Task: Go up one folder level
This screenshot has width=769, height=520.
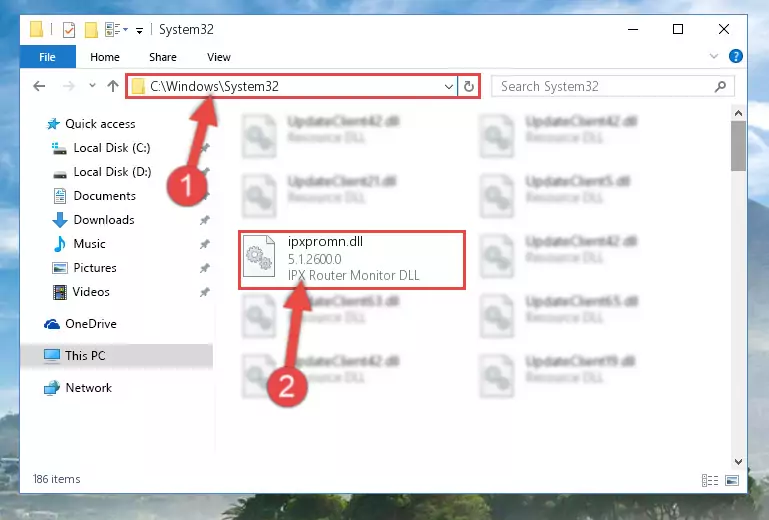Action: pyautogui.click(x=113, y=86)
